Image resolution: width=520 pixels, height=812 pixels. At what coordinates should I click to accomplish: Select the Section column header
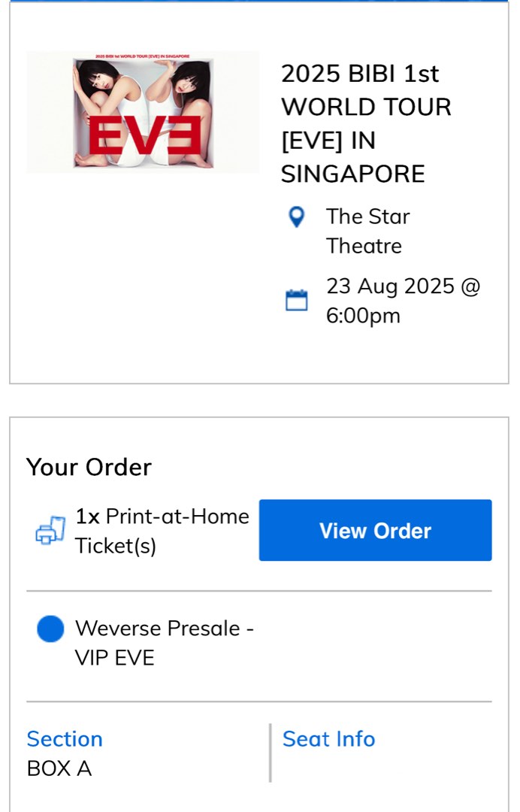[65, 740]
